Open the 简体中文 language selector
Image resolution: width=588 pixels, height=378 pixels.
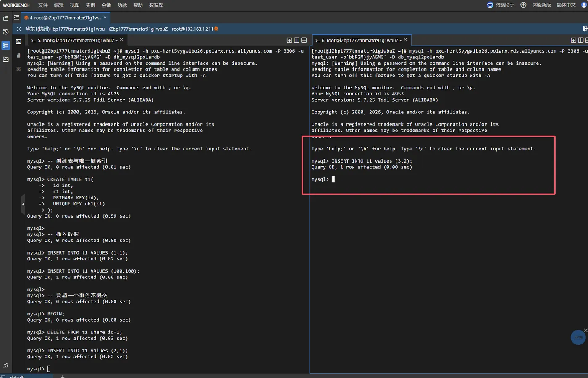click(566, 5)
